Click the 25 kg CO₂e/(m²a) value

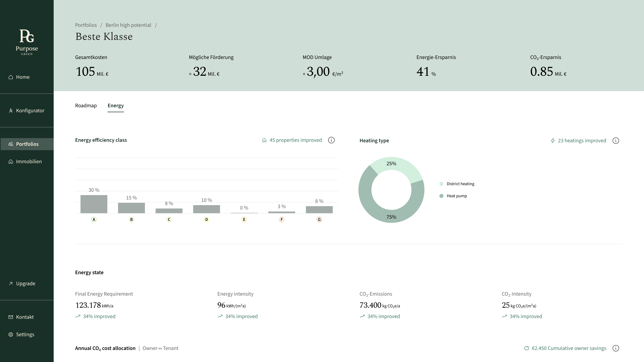click(519, 305)
